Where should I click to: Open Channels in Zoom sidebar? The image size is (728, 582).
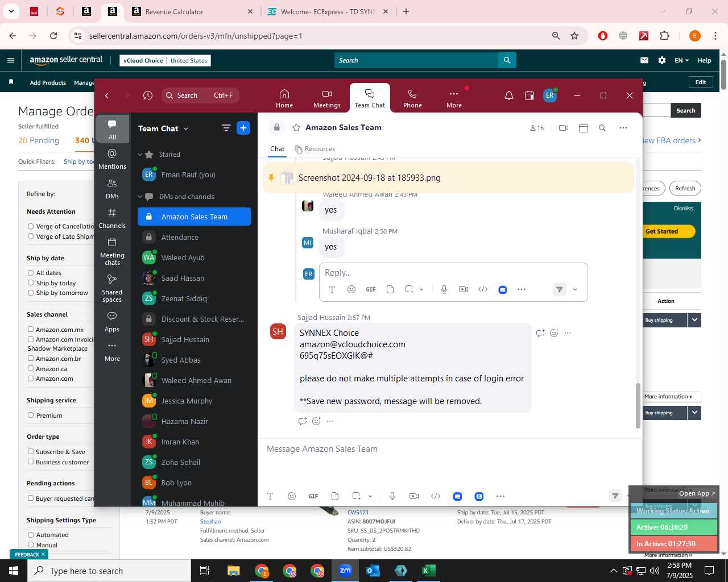112,218
